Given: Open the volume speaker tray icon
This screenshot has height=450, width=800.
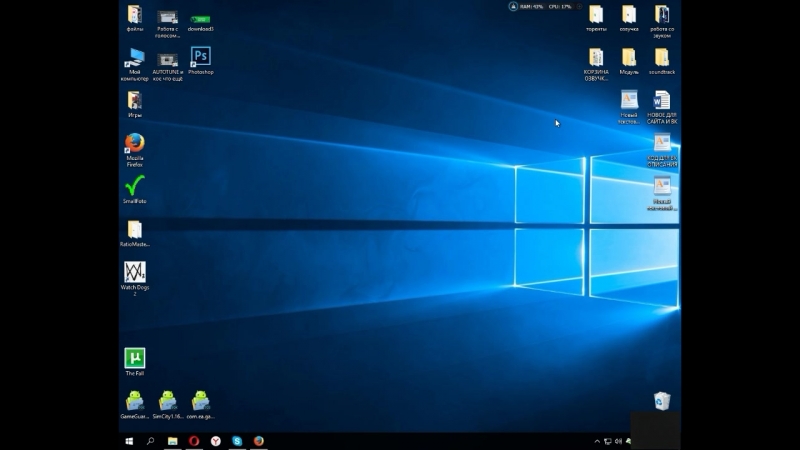Looking at the screenshot, I should pyautogui.click(x=618, y=441).
